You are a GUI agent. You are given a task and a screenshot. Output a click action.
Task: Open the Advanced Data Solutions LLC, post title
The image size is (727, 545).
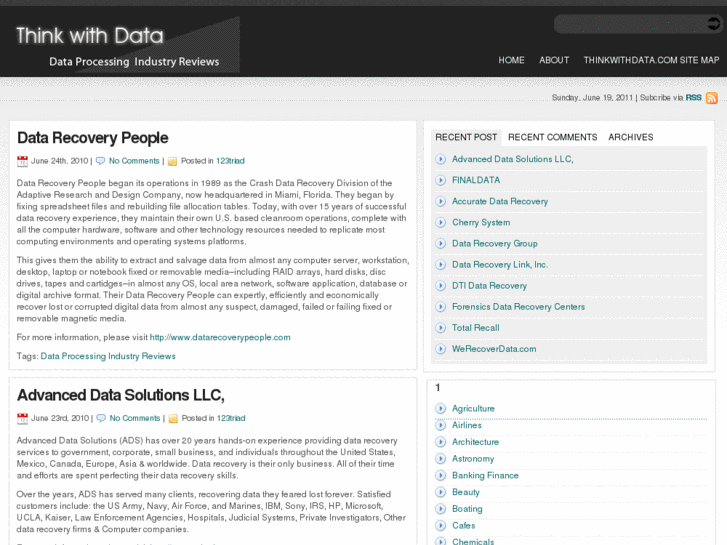coord(121,395)
